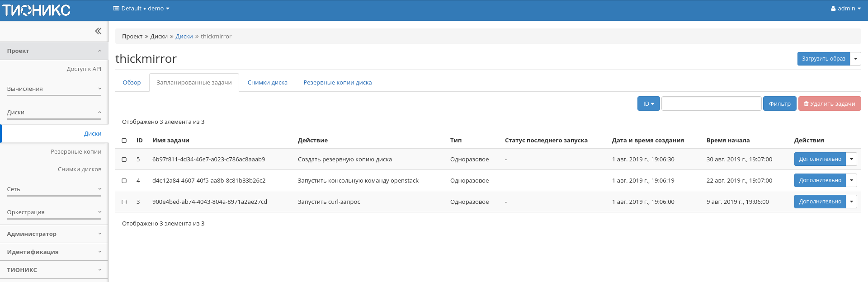Collapse the sidebar with double-chevron icon

(x=98, y=31)
